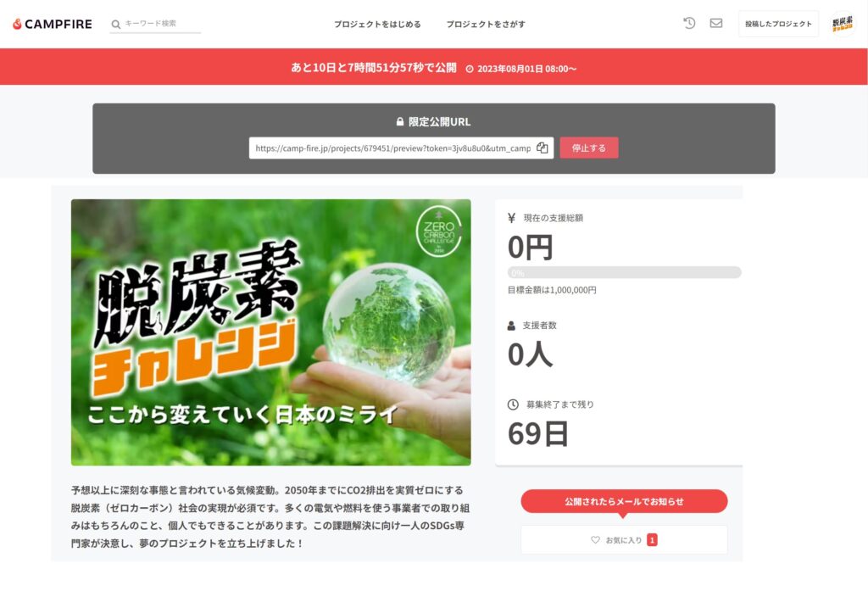Click the heart favorite icon
This screenshot has width=868, height=591.
pos(595,539)
